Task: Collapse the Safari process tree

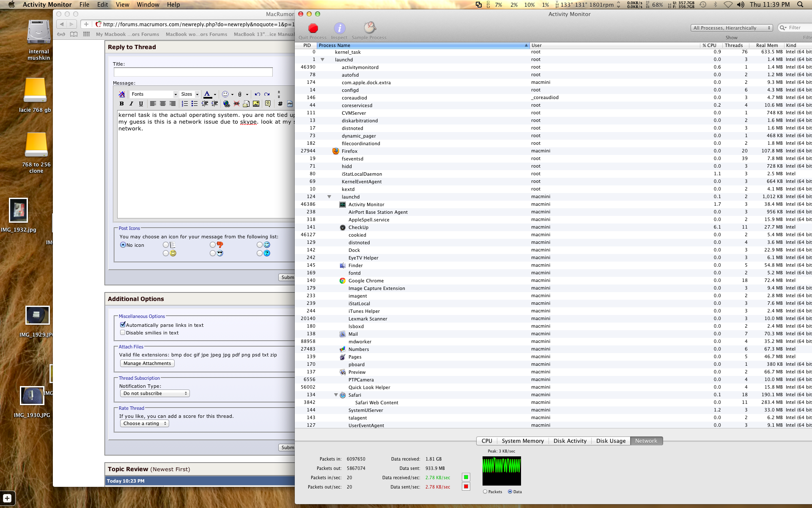Action: [336, 395]
